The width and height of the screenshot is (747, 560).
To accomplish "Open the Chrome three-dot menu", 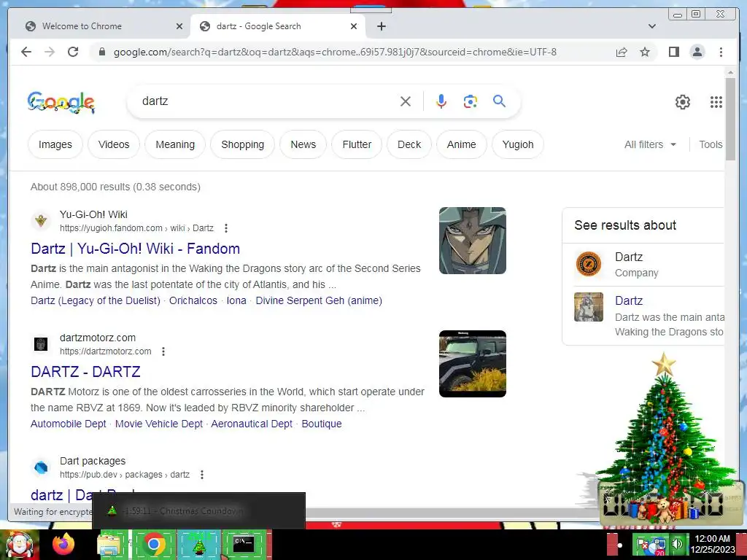I will coord(721,52).
